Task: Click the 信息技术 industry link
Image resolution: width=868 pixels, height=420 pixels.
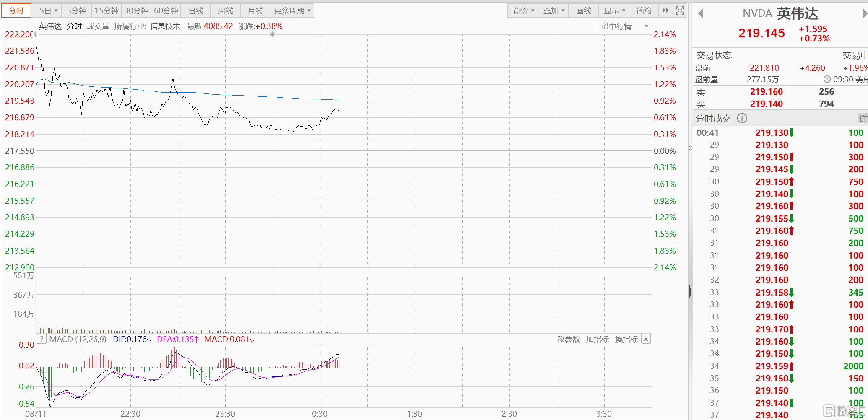Action: tap(165, 26)
